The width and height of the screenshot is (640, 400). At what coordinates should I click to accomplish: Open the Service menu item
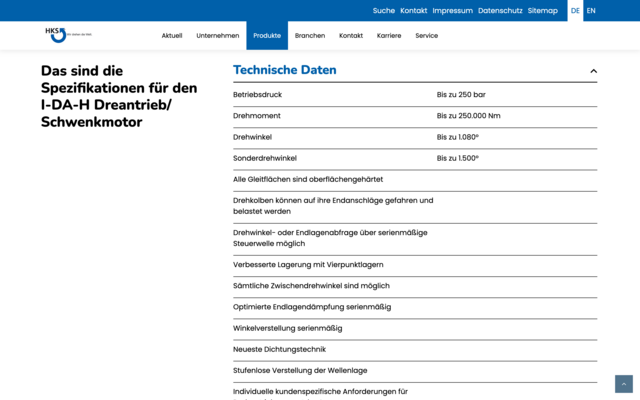[427, 36]
